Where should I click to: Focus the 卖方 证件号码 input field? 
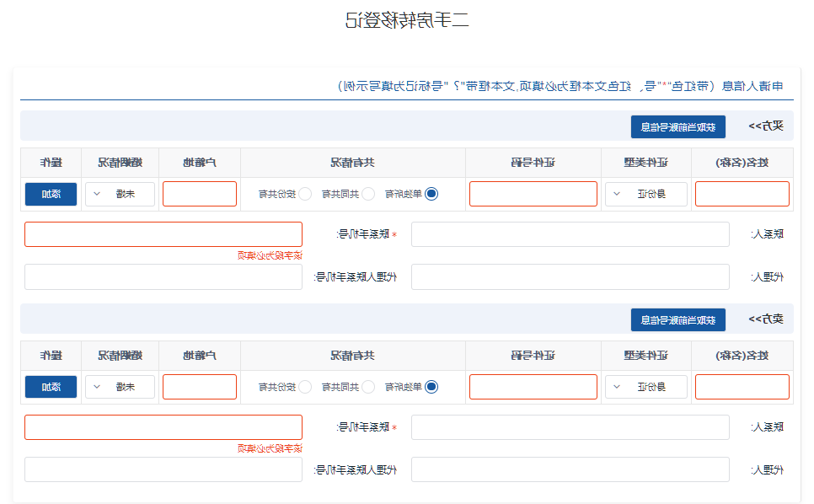tap(533, 387)
